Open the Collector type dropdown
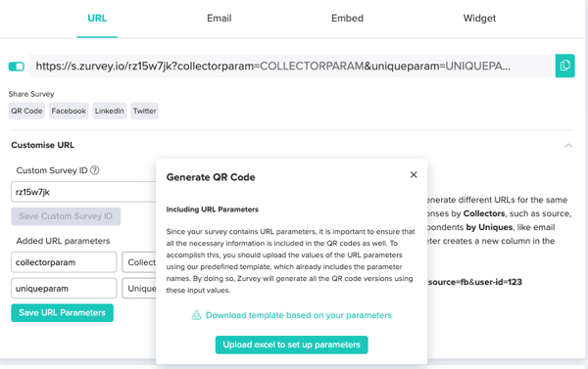This screenshot has width=588, height=369. 139,262
